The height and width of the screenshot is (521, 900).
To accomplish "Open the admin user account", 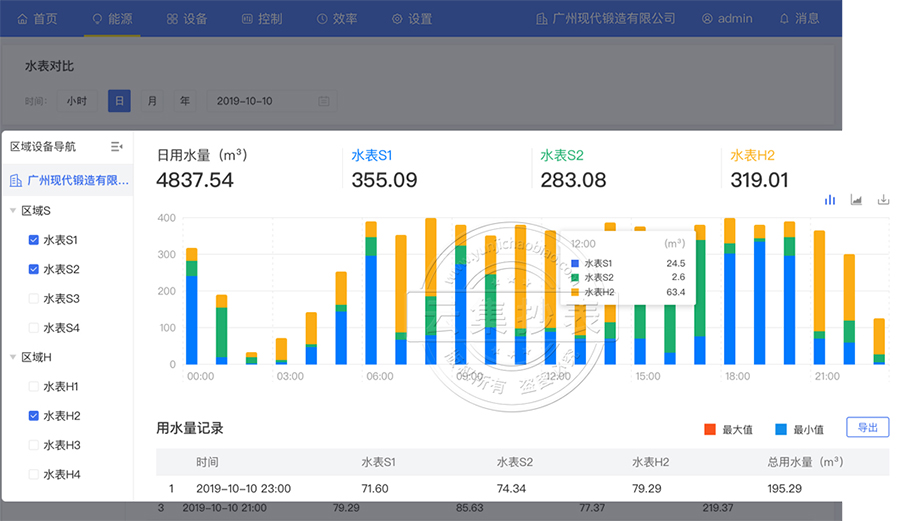I will point(727,18).
